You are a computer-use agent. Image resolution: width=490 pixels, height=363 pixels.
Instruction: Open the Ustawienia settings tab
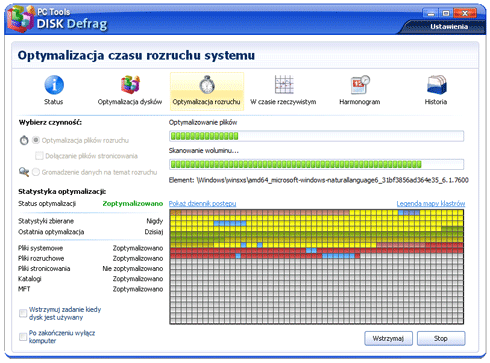(449, 27)
